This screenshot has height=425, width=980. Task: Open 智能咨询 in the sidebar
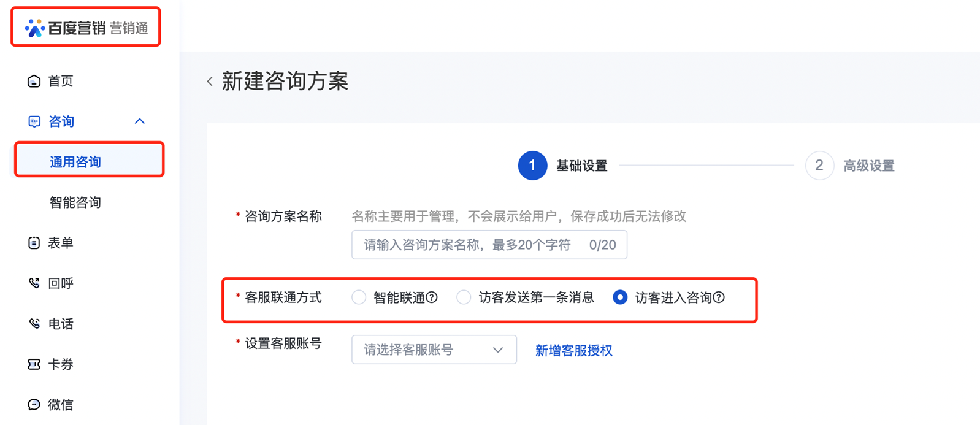[75, 202]
